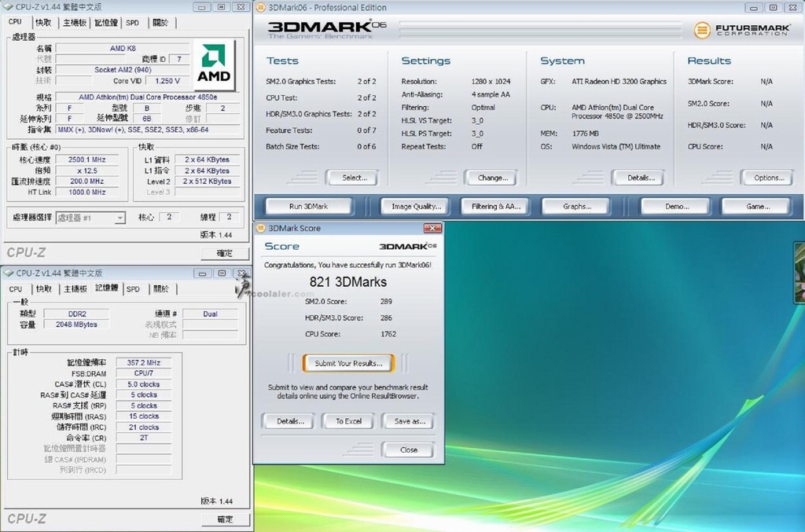Click 確定 in the CPU-Z processor window
The width and height of the screenshot is (805, 532).
pyautogui.click(x=225, y=253)
